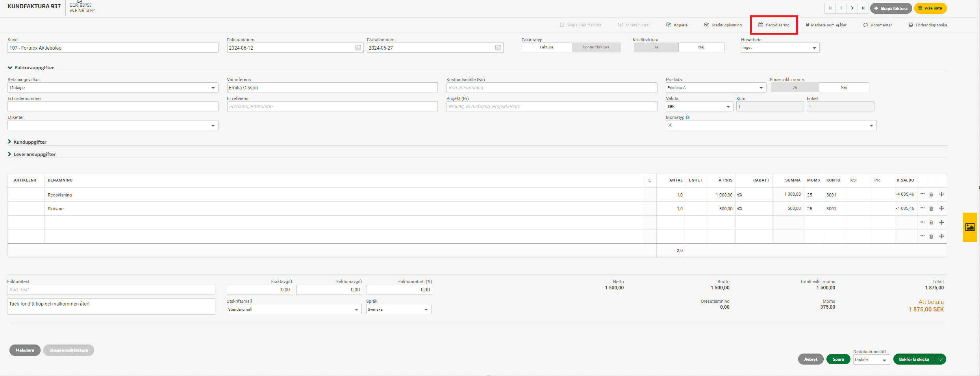The width and height of the screenshot is (980, 376).
Task: Open Språk dropdown
Action: tap(399, 309)
